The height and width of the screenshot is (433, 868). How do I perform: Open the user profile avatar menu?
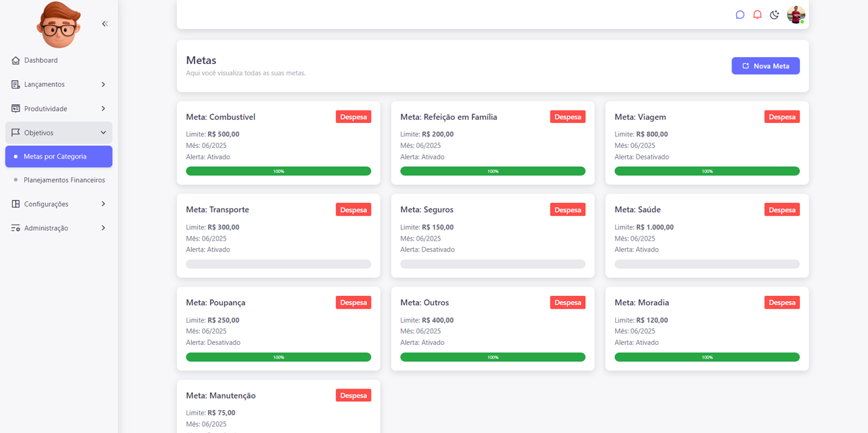[x=796, y=15]
